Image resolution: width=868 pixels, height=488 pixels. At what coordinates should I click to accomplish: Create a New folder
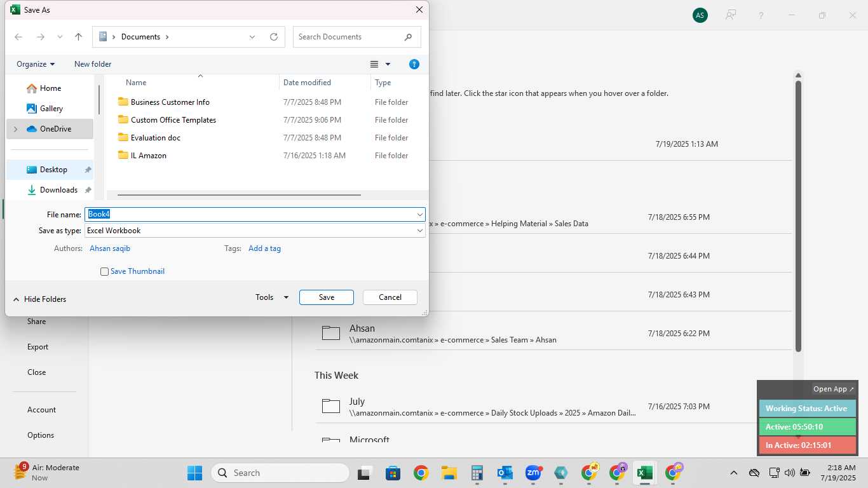point(93,64)
